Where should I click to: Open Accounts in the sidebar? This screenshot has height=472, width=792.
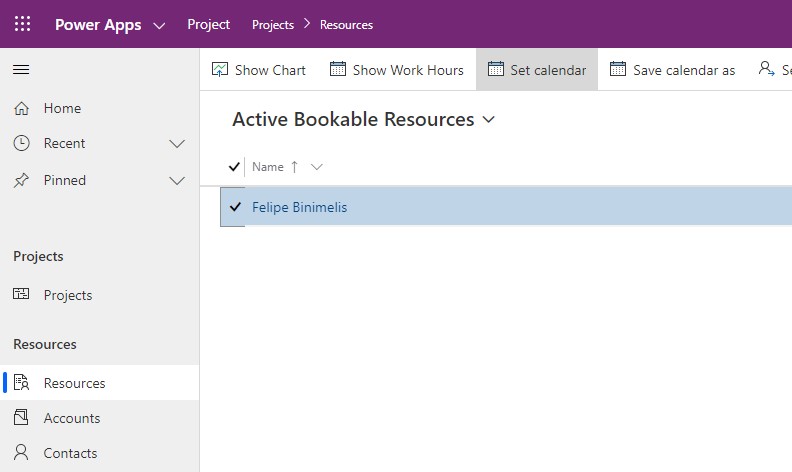[x=100, y=417]
